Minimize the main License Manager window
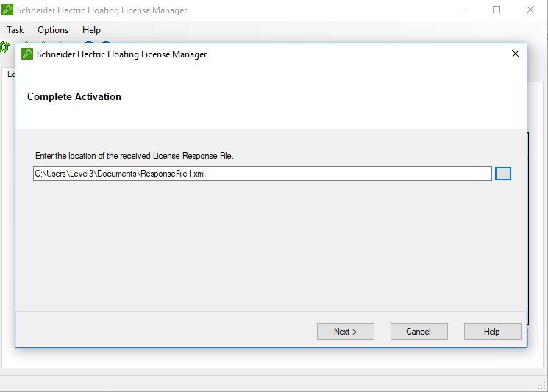Screen dimensions: 548x392 click(x=463, y=10)
